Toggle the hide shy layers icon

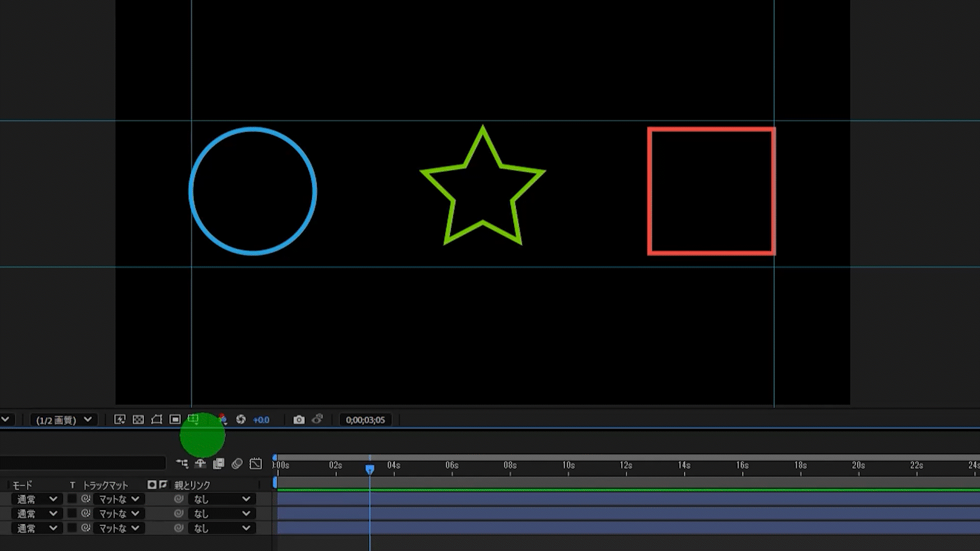coord(200,463)
